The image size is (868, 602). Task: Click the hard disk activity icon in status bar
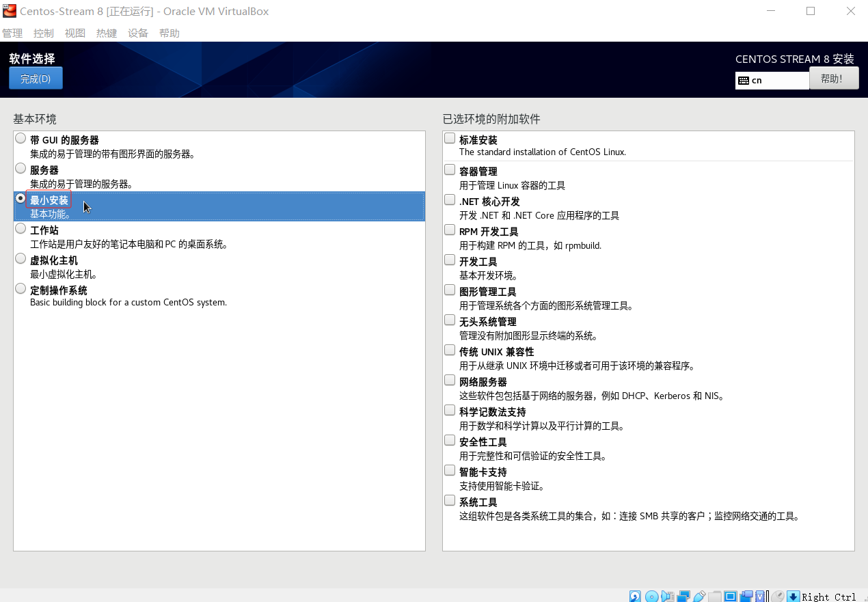tap(635, 597)
